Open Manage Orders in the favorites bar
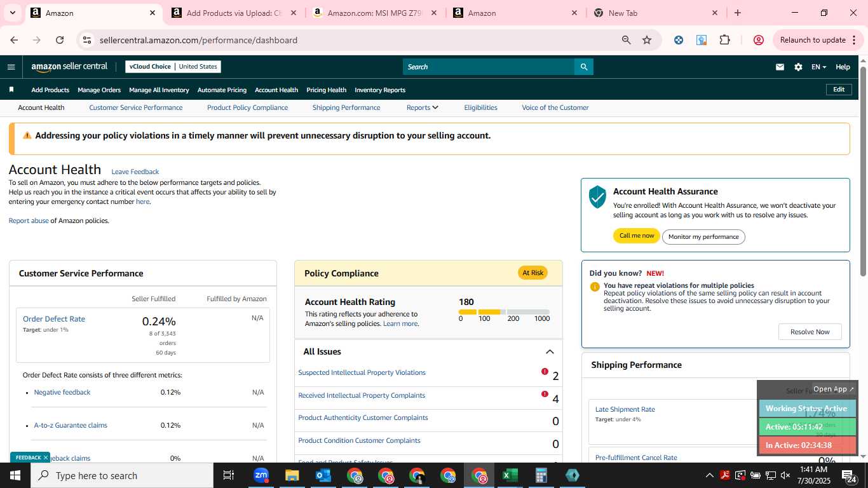Viewport: 868px width, 488px height. point(99,90)
